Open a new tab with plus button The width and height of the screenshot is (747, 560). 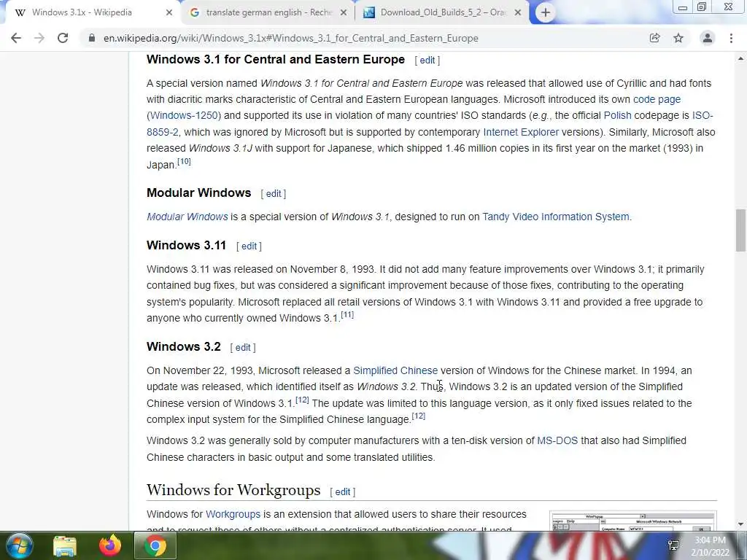coord(546,12)
